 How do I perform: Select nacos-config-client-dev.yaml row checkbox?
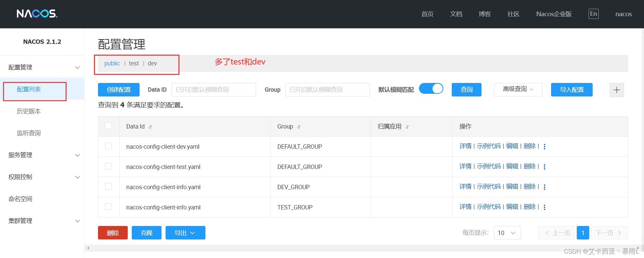(108, 146)
